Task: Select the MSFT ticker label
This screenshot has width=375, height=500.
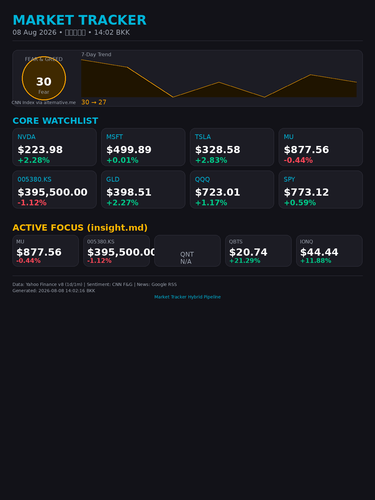Action: (x=114, y=137)
